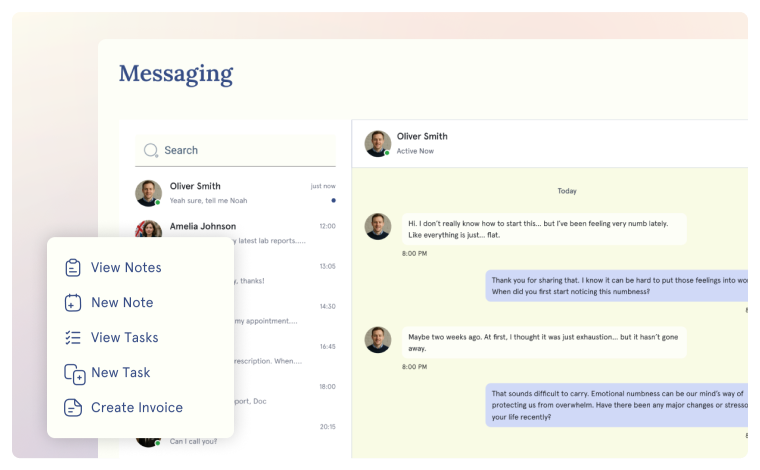
Task: Select the New Task menu option
Action: [x=120, y=372]
